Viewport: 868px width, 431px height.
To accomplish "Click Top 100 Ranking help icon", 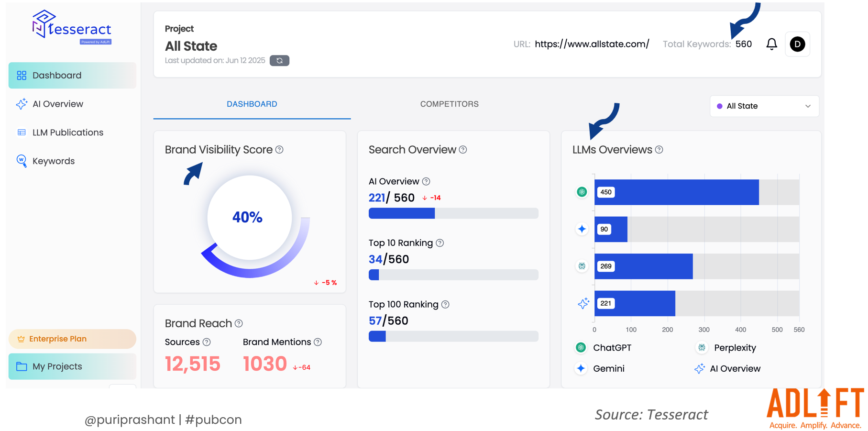I will [x=445, y=304].
